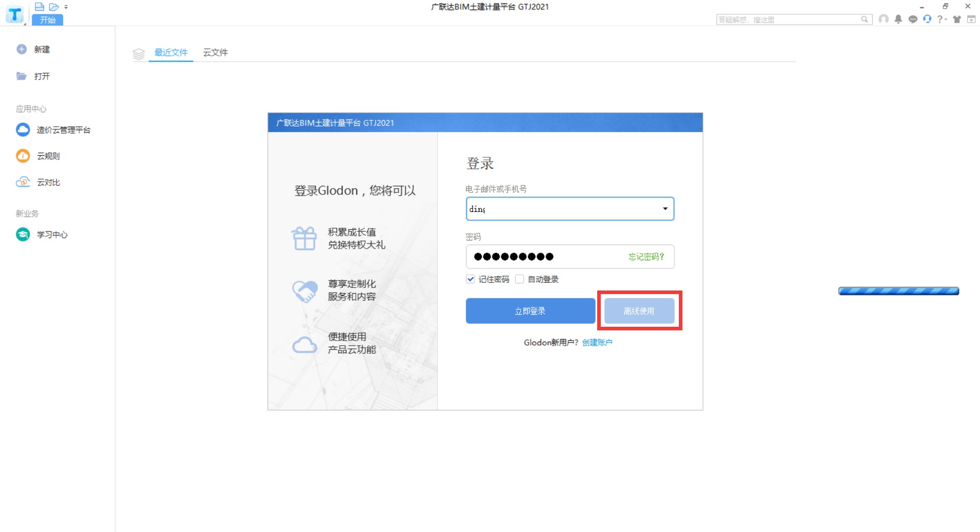This screenshot has height=532, width=980.
Task: Enable the 自动登录 checkbox
Action: click(520, 279)
